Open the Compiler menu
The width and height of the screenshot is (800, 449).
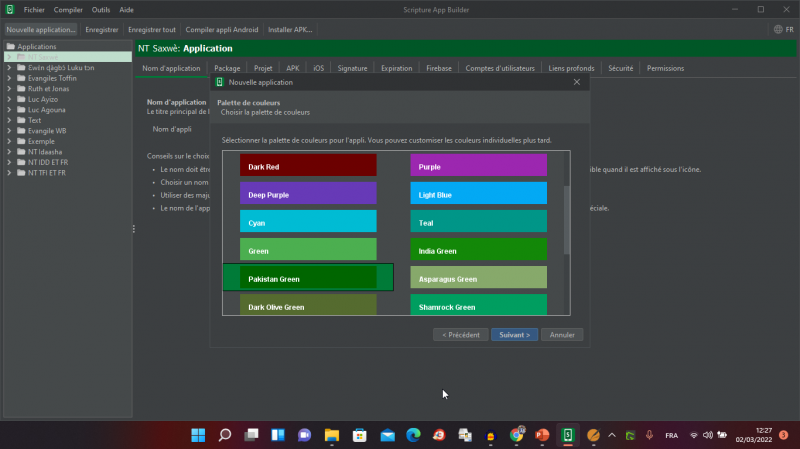point(68,9)
